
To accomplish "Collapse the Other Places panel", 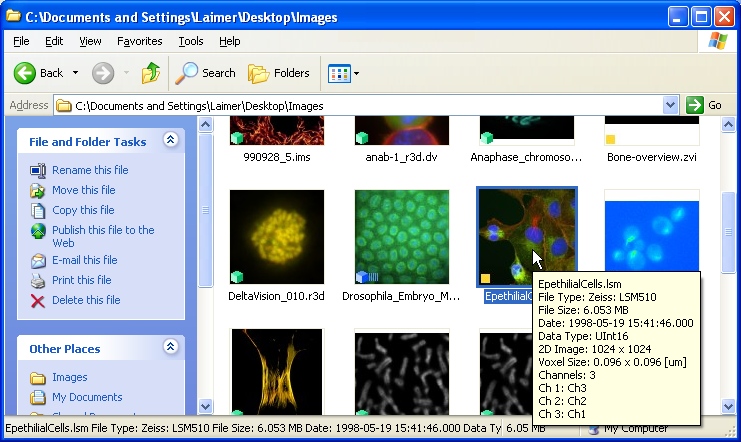I will tap(170, 347).
